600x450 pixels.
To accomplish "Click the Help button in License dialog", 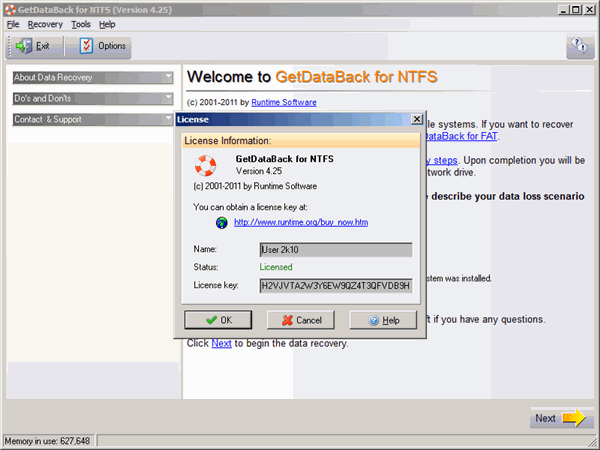I will pyautogui.click(x=383, y=320).
